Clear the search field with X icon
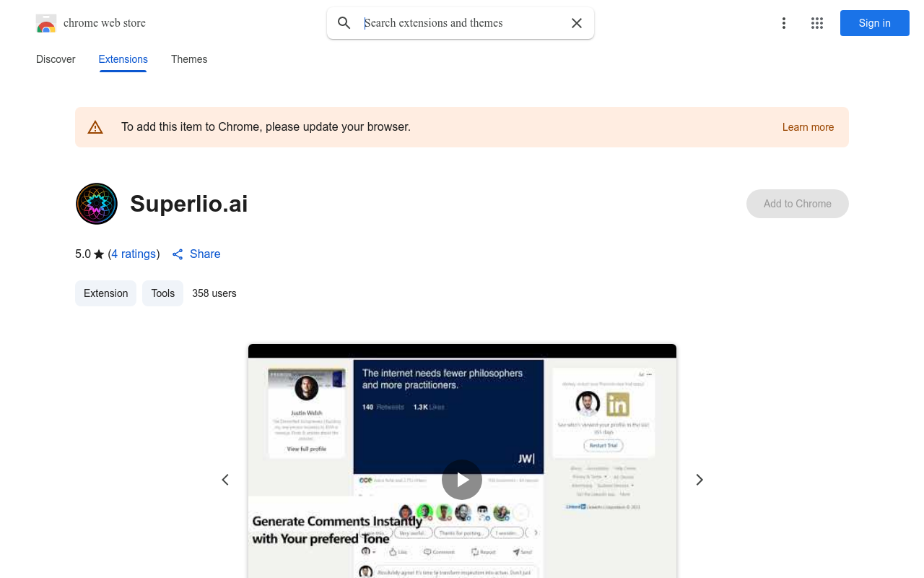The height and width of the screenshot is (578, 924). 577,23
